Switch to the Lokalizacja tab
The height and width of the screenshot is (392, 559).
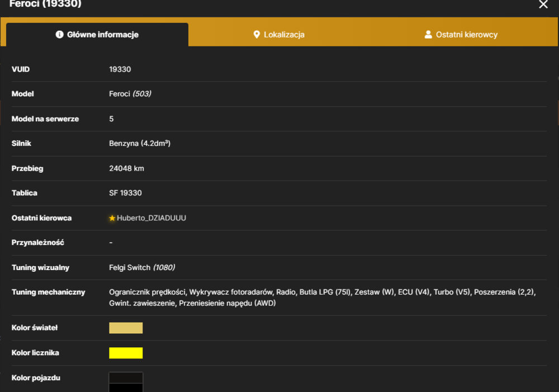[x=279, y=35]
